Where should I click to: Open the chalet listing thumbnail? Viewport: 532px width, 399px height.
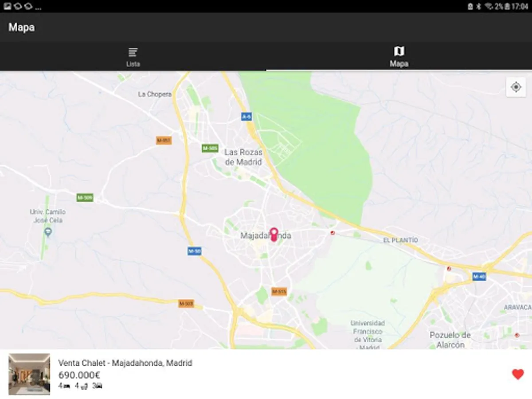point(29,374)
